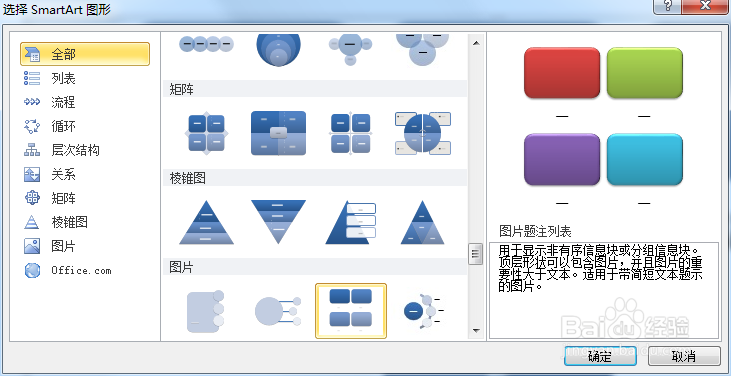Select the basic matrix layout thumbnail
731x376 pixels.
click(207, 133)
